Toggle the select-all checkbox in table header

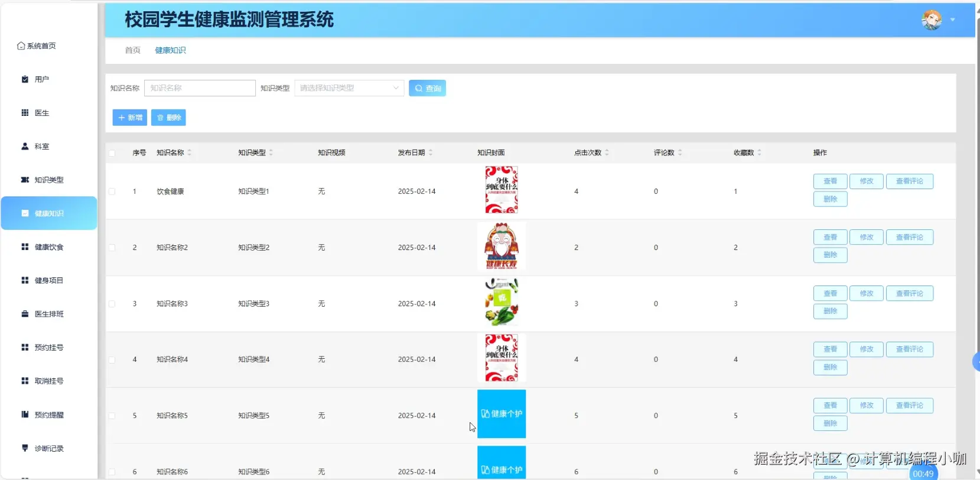(x=112, y=153)
